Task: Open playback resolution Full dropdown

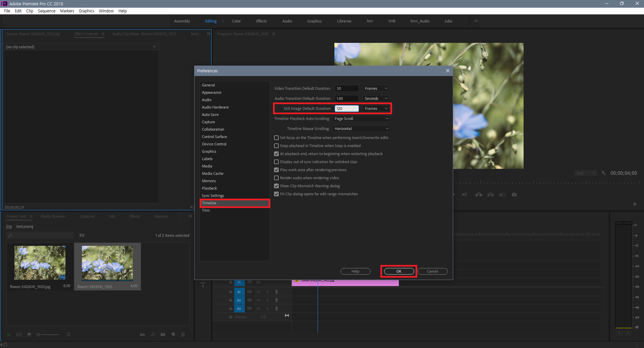Action: pyautogui.click(x=586, y=173)
